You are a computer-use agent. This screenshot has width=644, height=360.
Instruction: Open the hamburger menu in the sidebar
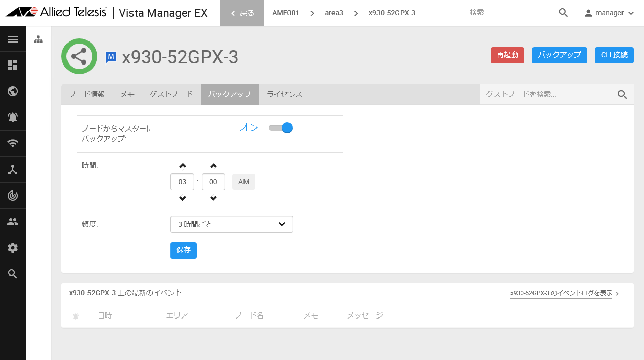(x=13, y=39)
